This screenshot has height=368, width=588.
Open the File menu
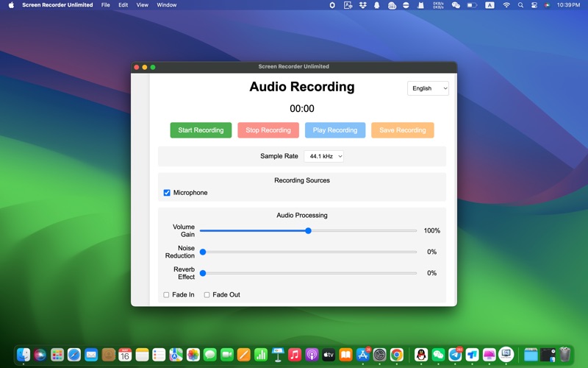point(105,5)
